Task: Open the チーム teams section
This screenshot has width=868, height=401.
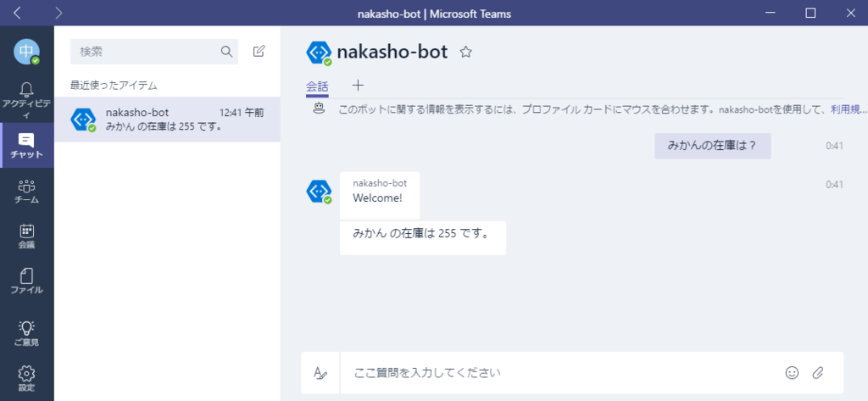Action: 26,191
